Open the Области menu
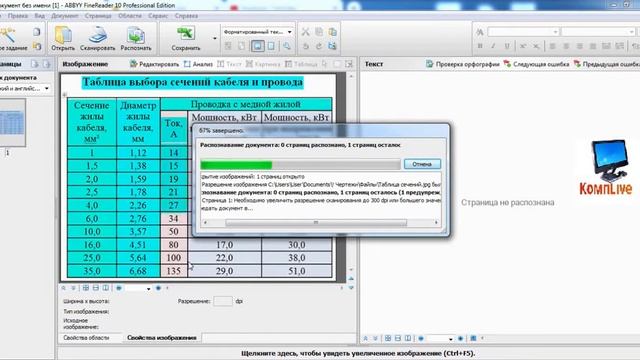 coord(130,16)
